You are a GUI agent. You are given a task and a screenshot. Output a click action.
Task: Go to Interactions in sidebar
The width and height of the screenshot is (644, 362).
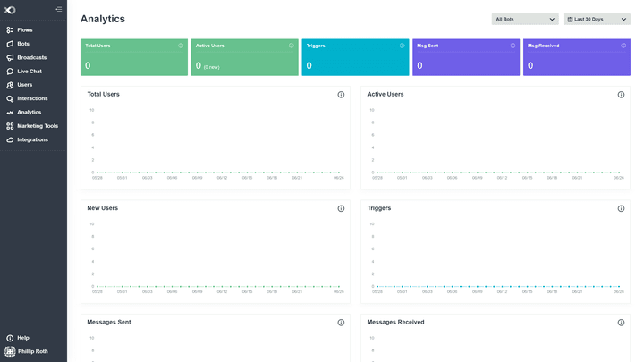click(x=32, y=98)
